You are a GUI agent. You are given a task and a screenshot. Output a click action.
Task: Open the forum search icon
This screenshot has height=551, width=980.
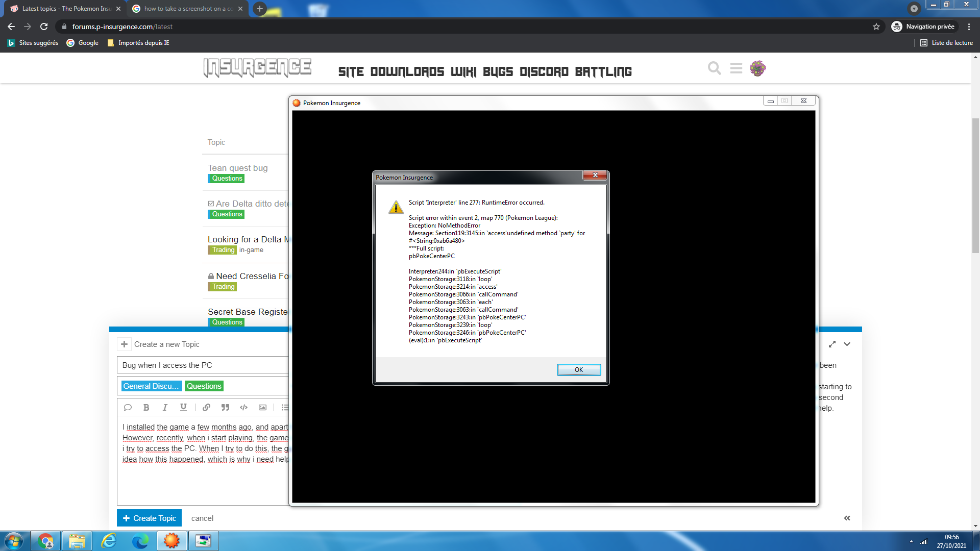click(x=714, y=68)
